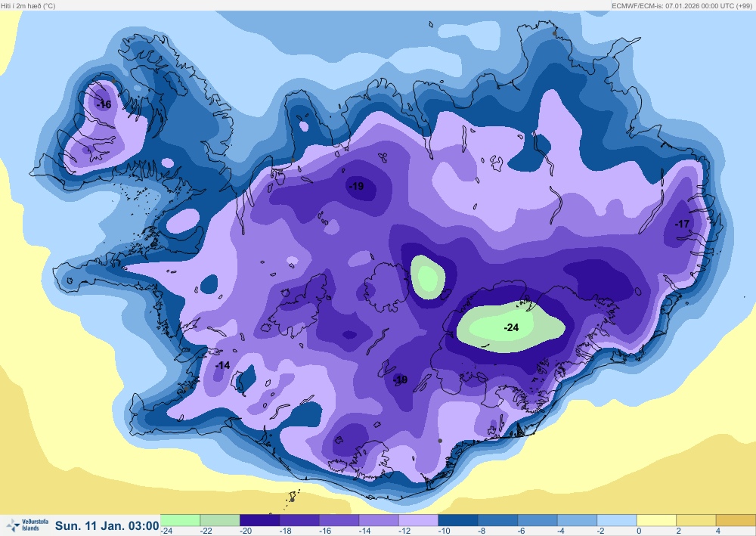Click the -19 label in northern Iceland
Viewport: 756px width, 536px height.
(356, 185)
